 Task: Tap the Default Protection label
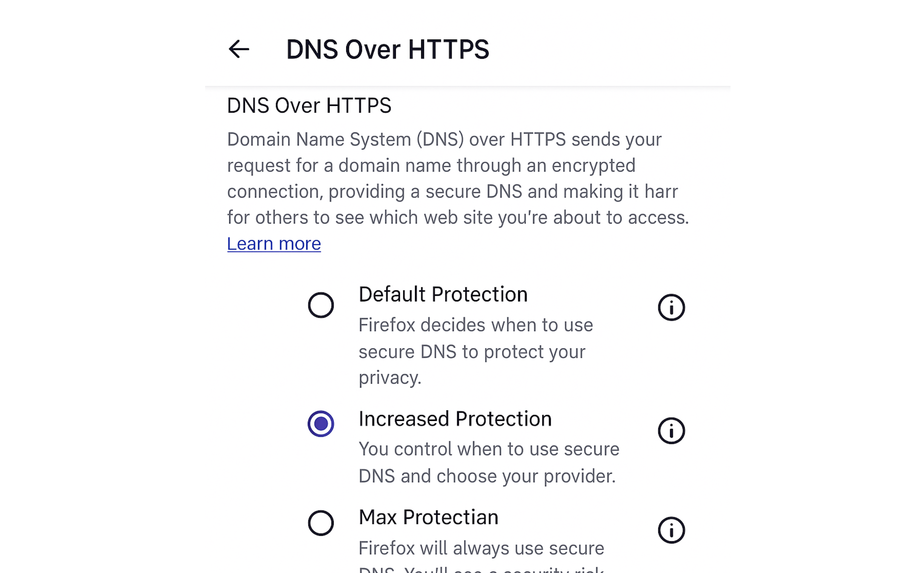443,294
